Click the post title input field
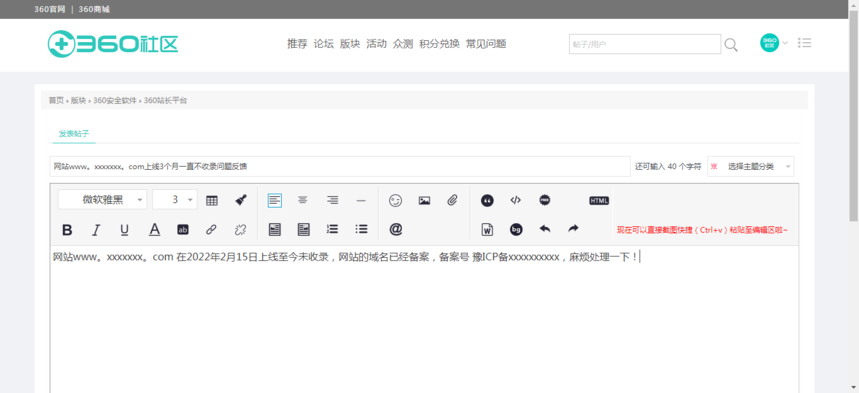Screen dimensions: 859x393 (340, 167)
